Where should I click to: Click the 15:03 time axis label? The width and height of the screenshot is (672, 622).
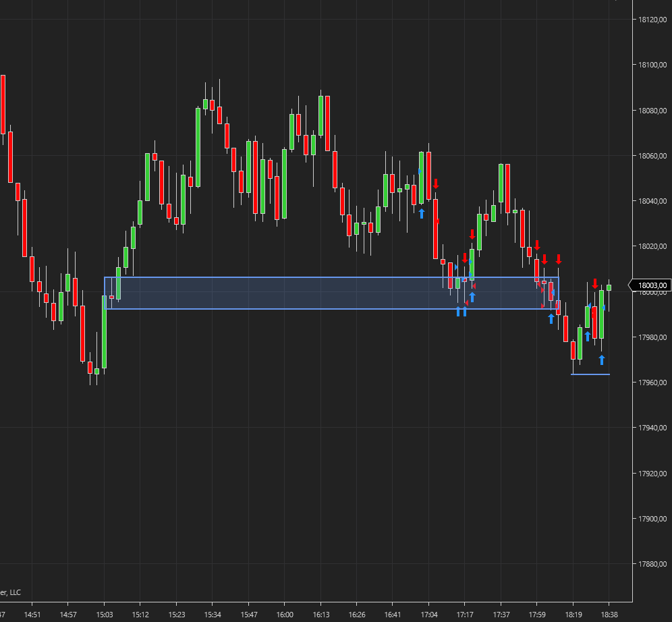point(105,615)
